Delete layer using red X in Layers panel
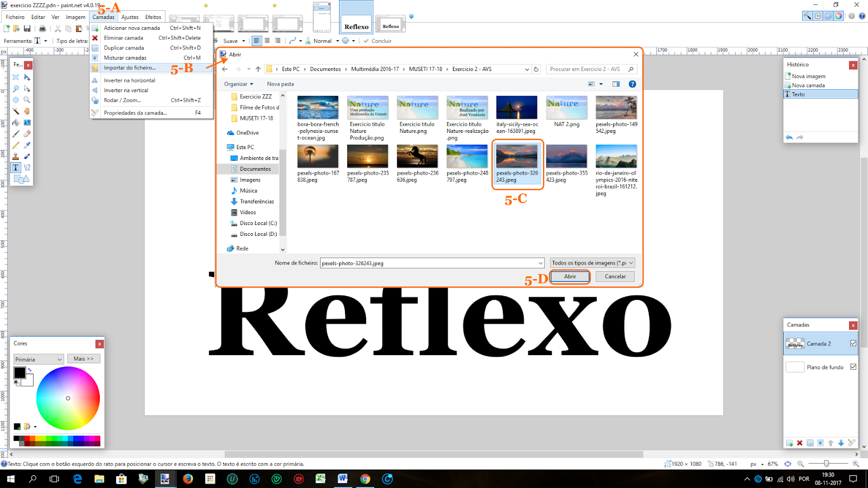This screenshot has height=488, width=868. (x=800, y=443)
